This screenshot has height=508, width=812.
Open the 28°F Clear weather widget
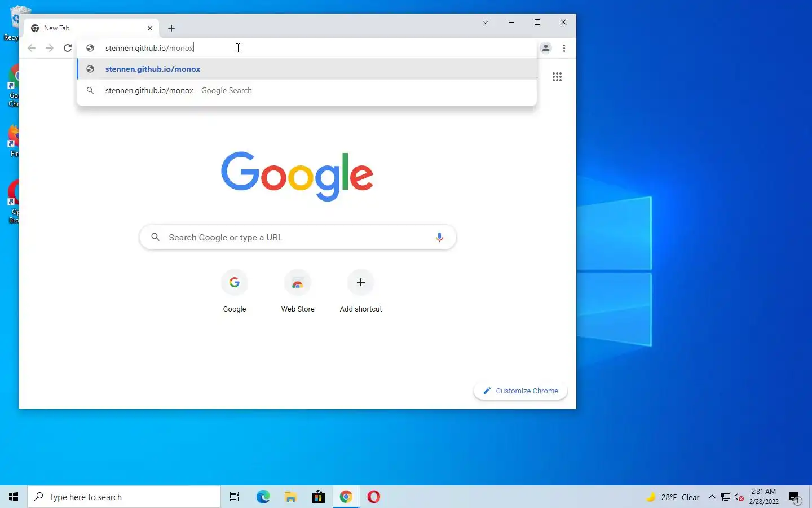(x=673, y=497)
